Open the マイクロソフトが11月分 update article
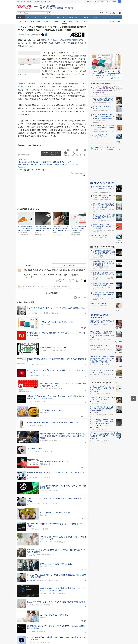The height and width of the screenshot is (644, 138). pyautogui.click(x=56, y=371)
